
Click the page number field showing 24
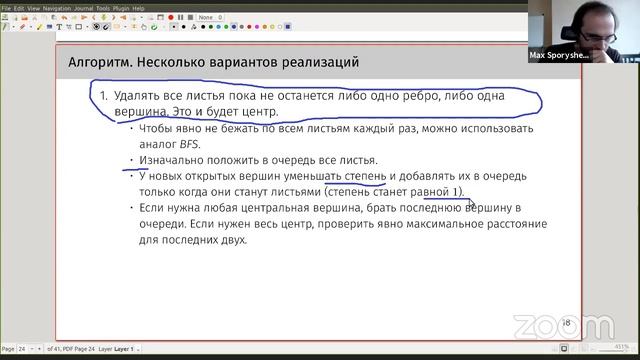point(22,349)
